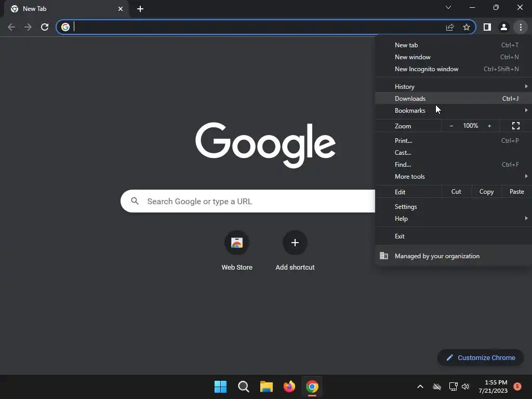Click the volume speaker tray icon
The height and width of the screenshot is (399, 532).
pos(465,387)
